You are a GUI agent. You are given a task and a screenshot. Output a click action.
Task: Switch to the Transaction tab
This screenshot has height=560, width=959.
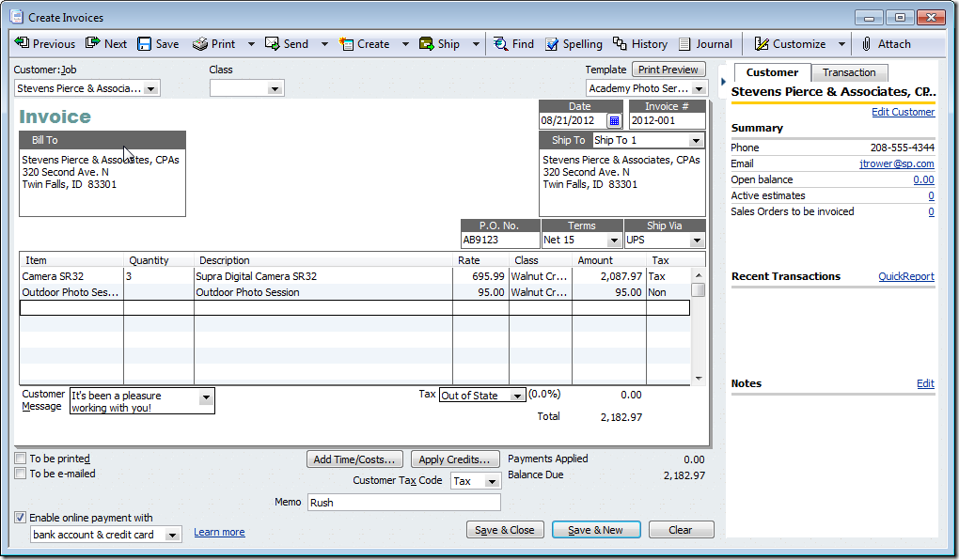[849, 71]
